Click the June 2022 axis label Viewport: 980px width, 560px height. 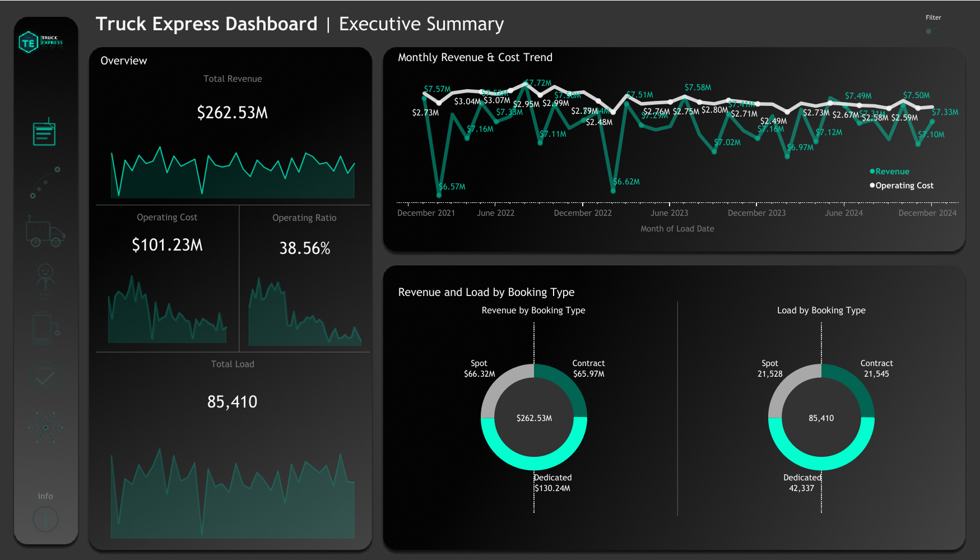[x=495, y=213]
